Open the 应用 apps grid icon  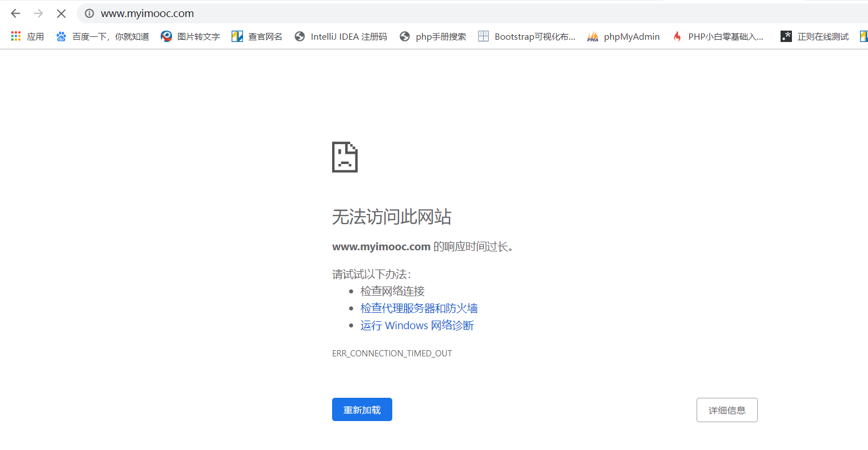click(16, 36)
